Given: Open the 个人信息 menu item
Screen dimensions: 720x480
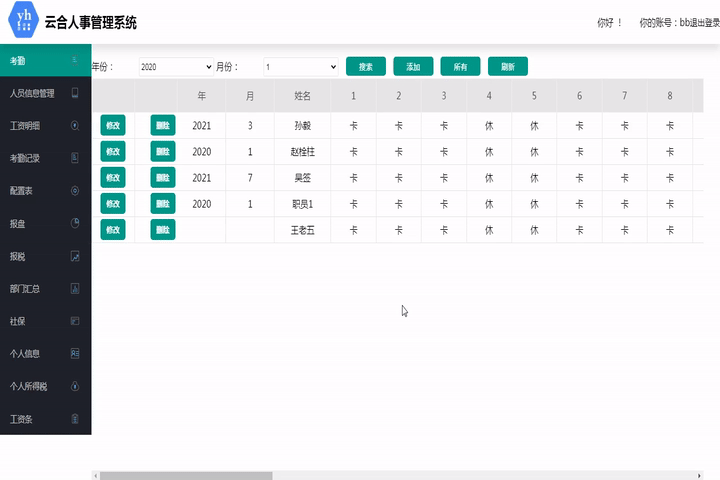Looking at the screenshot, I should tap(24, 353).
